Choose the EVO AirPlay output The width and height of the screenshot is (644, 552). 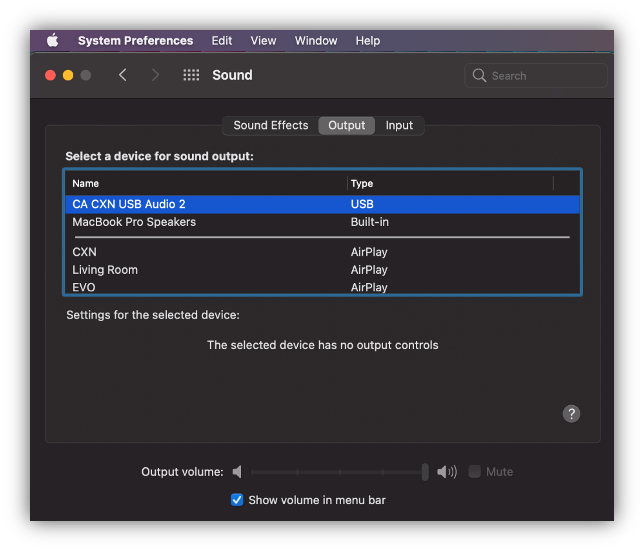point(84,287)
